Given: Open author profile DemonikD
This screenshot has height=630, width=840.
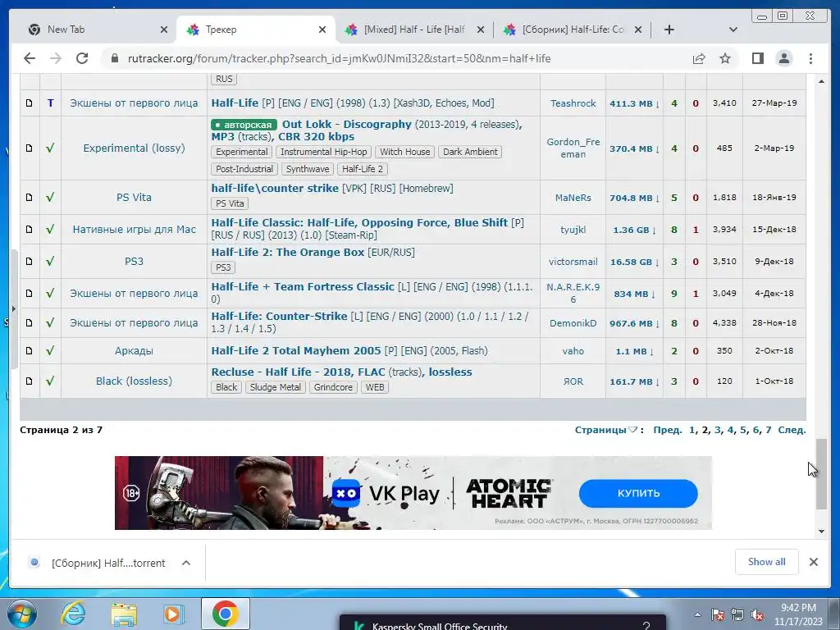Looking at the screenshot, I should tap(573, 323).
